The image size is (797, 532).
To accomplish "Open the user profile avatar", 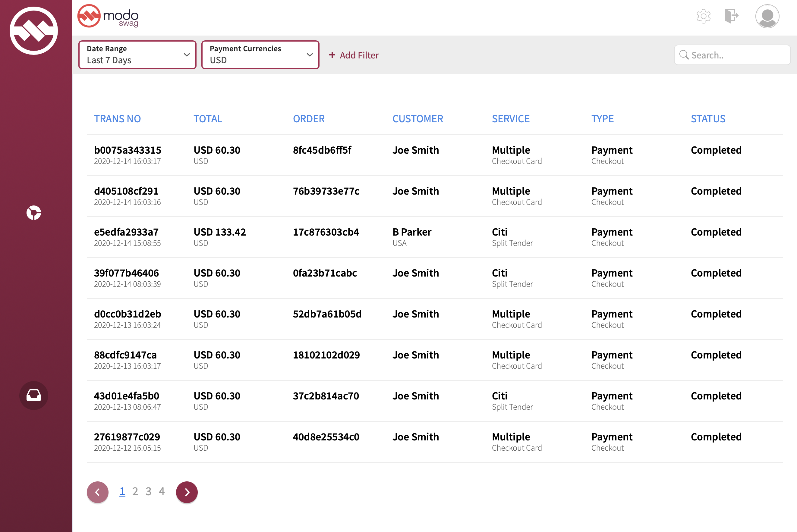I will pyautogui.click(x=767, y=16).
